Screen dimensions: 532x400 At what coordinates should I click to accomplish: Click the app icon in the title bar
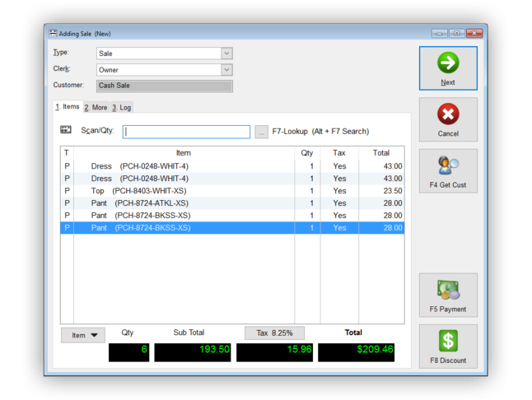(x=53, y=33)
